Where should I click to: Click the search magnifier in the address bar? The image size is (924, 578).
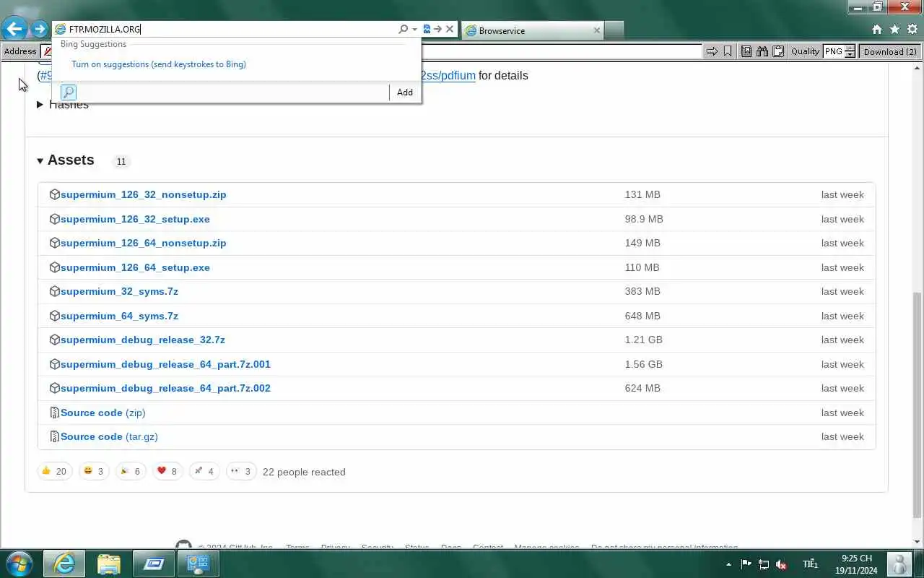point(403,30)
